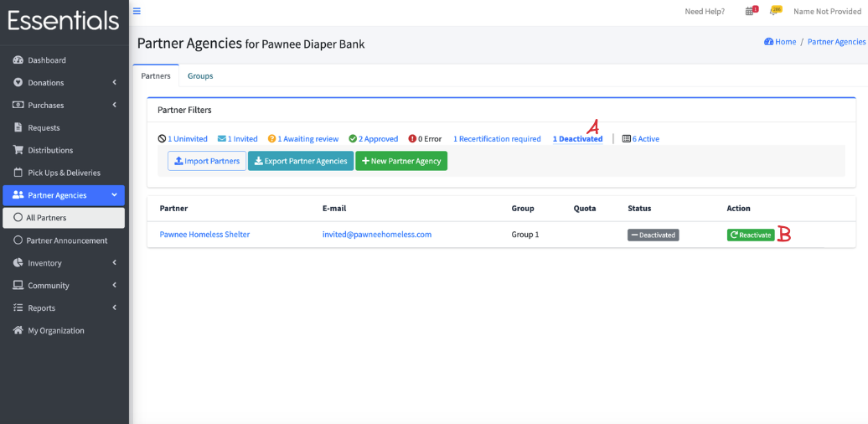Select the Partner Announcement circle marker
868x424 pixels.
[x=18, y=240]
